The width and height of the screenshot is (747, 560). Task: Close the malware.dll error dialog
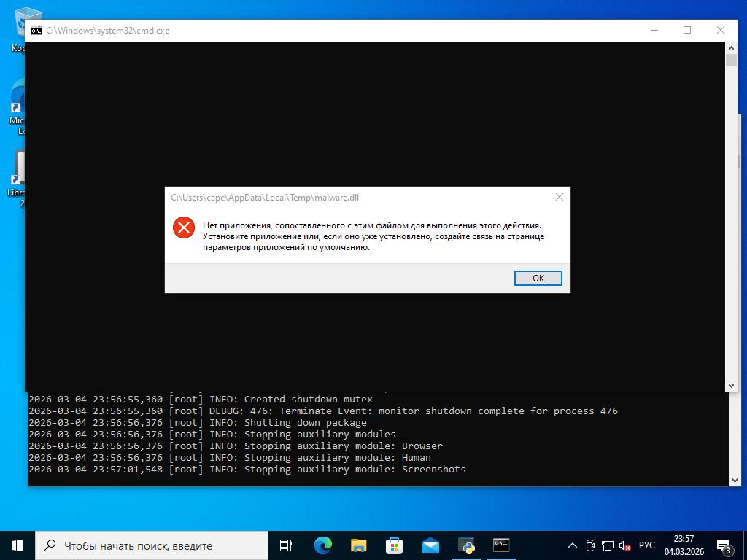(x=559, y=197)
